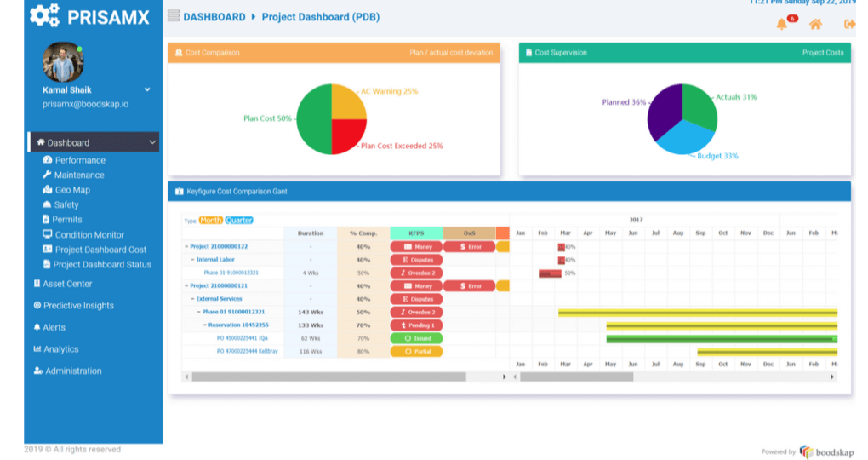The width and height of the screenshot is (868, 460).
Task: Click the orange Partial status button
Action: 416,351
